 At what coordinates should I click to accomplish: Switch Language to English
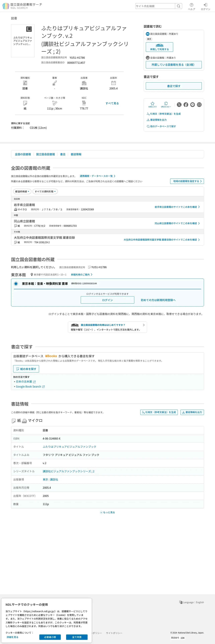pos(191,602)
